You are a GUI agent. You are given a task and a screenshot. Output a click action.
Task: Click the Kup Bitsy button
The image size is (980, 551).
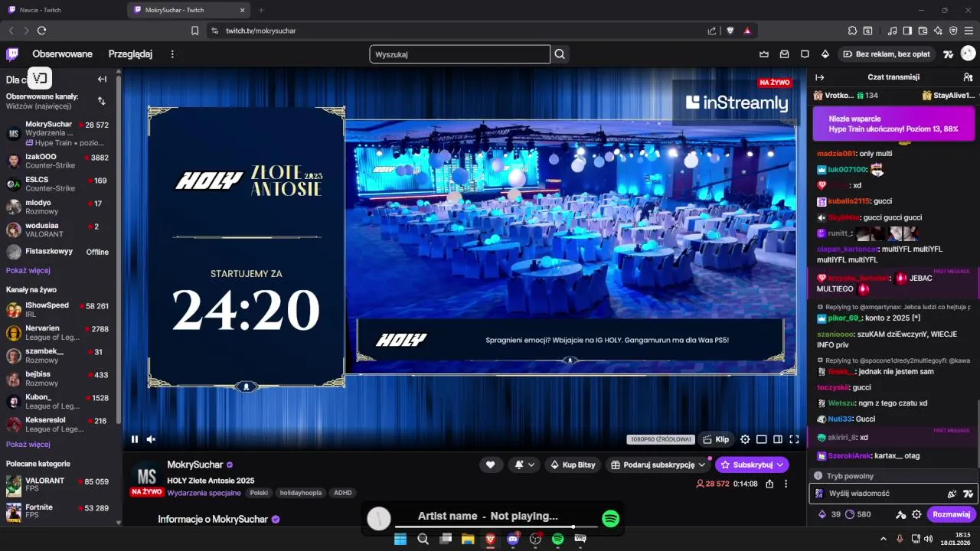point(573,465)
